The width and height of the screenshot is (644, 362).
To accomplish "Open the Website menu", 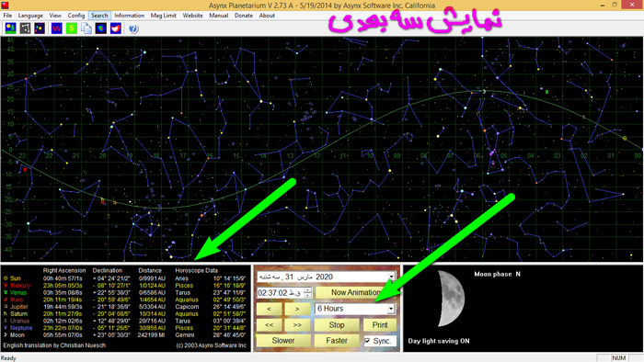I will [x=192, y=16].
